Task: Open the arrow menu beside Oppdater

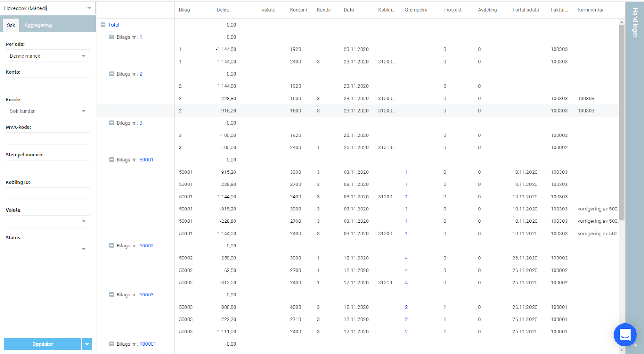Action: click(87, 344)
